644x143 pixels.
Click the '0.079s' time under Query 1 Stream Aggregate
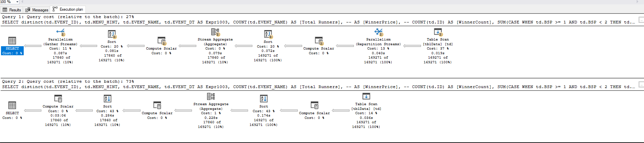[x=215, y=53]
